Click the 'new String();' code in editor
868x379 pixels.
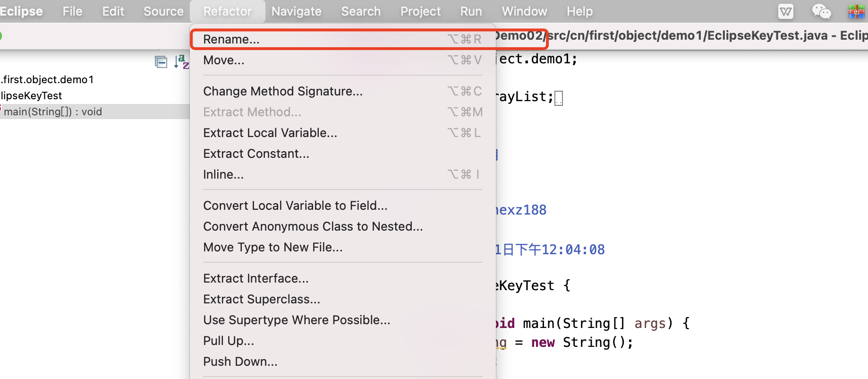click(582, 342)
